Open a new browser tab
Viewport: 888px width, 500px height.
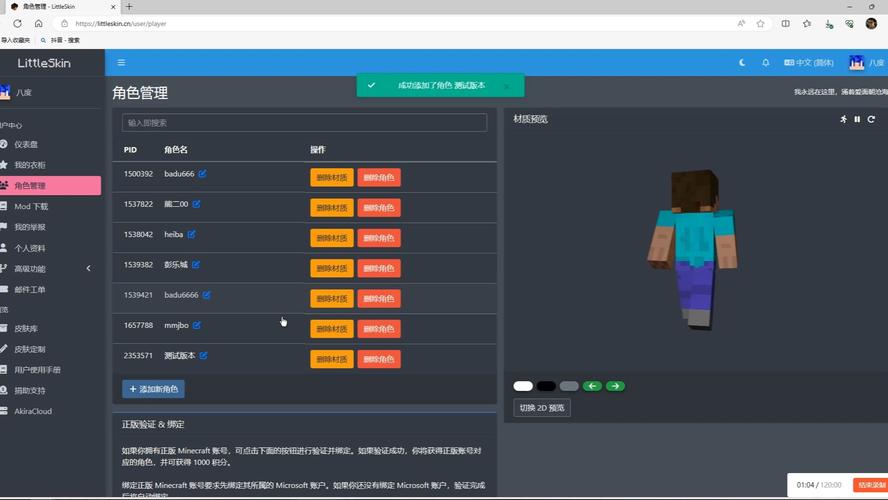click(129, 7)
